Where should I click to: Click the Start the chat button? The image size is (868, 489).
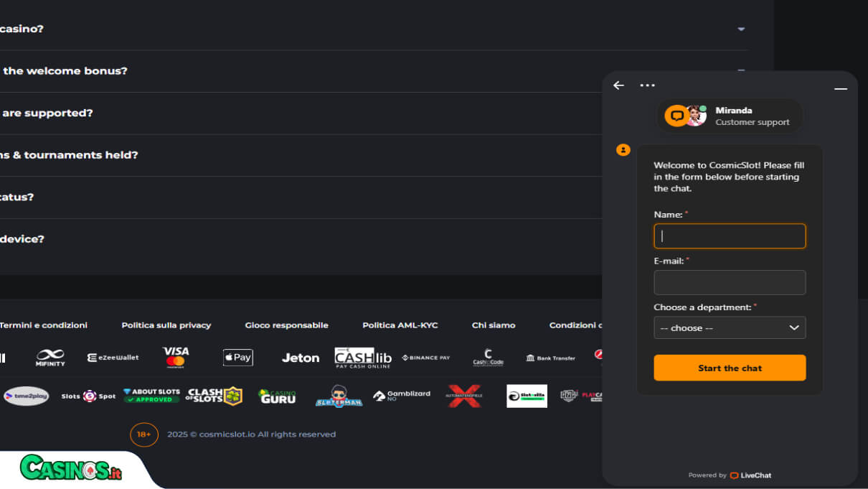click(730, 368)
